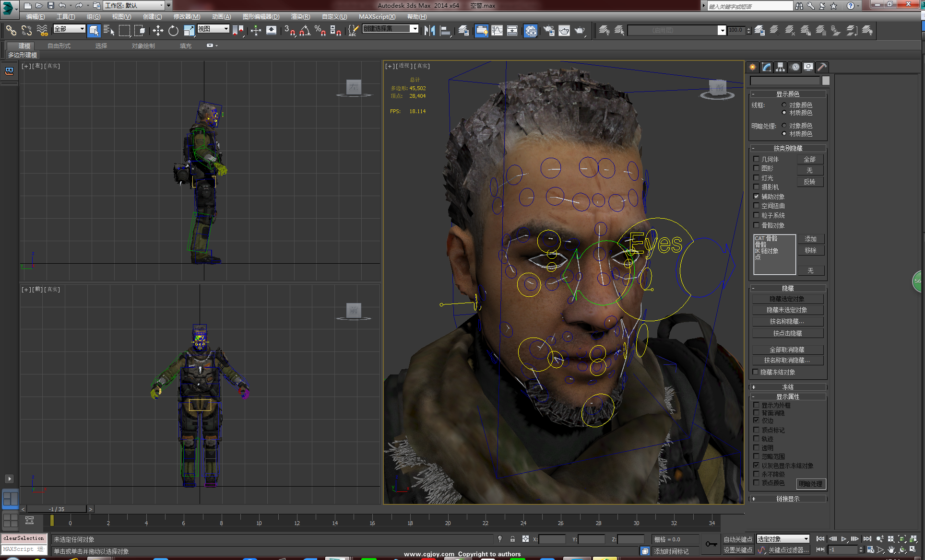Select 对象颜色 radio for 线框

pyautogui.click(x=784, y=105)
